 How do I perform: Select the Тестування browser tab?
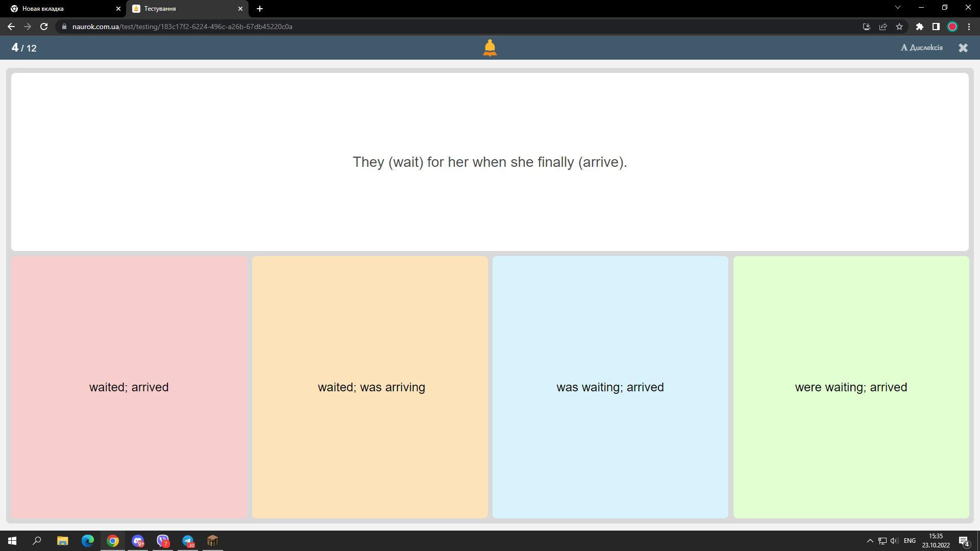point(188,9)
